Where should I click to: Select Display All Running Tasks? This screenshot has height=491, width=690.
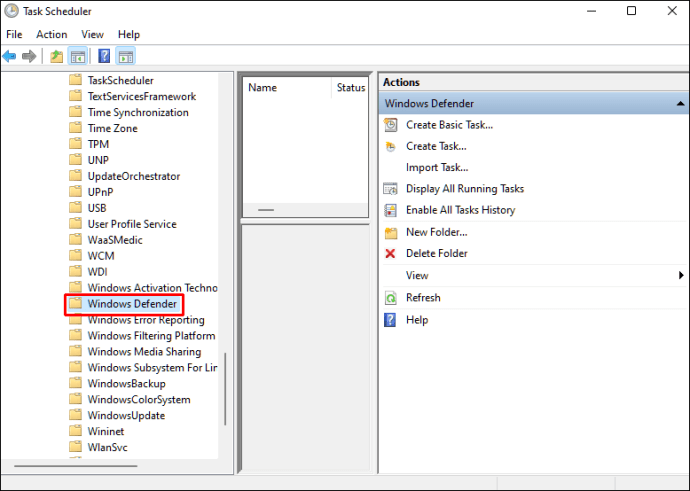(464, 189)
